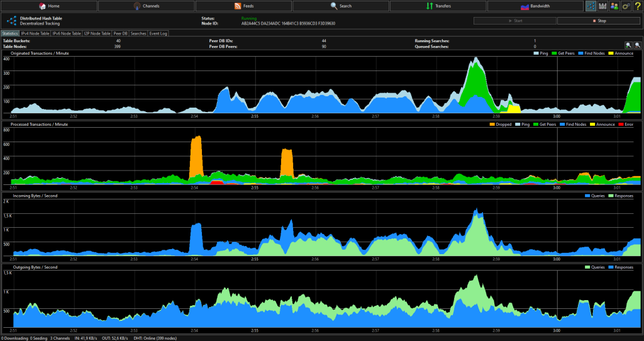Click the Table Buckets label

(x=16, y=41)
